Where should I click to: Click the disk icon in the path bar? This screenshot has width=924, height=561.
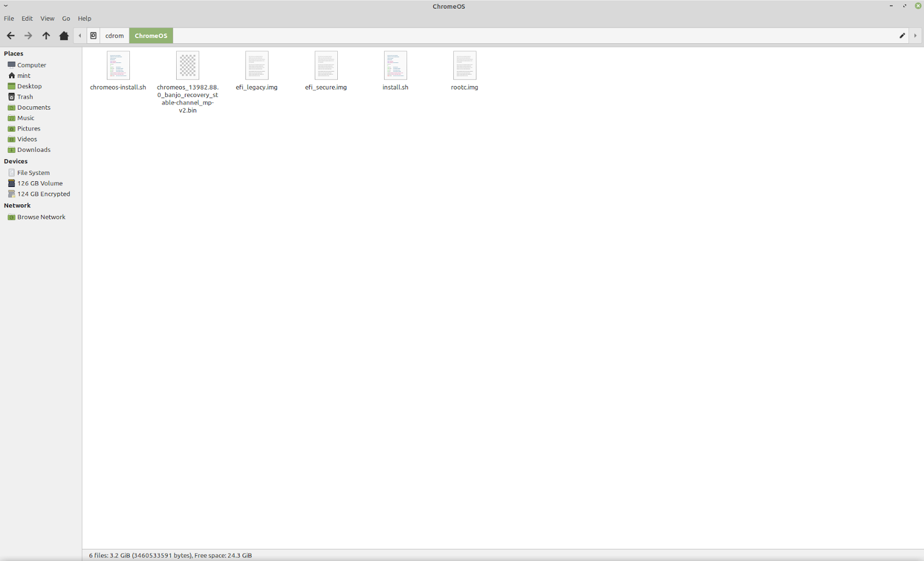[93, 36]
